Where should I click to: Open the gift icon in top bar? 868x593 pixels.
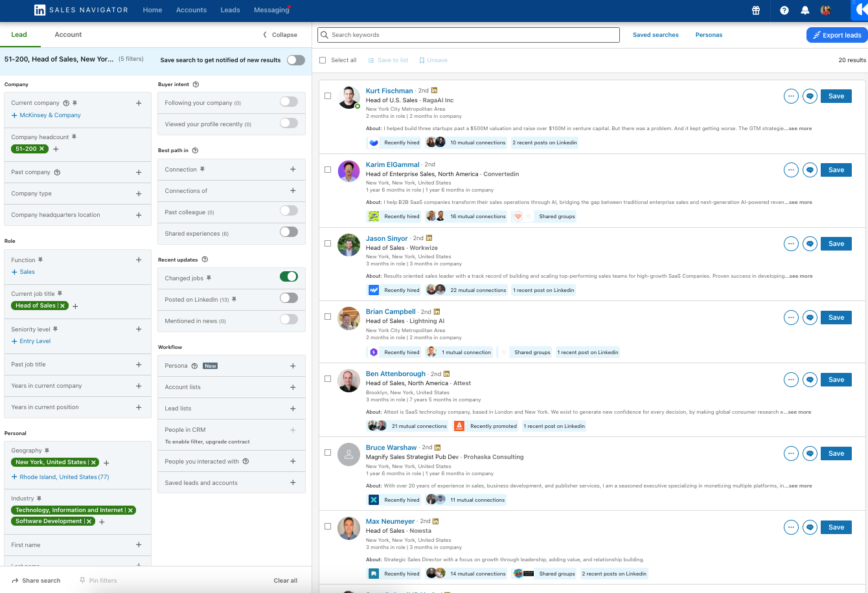pos(755,10)
